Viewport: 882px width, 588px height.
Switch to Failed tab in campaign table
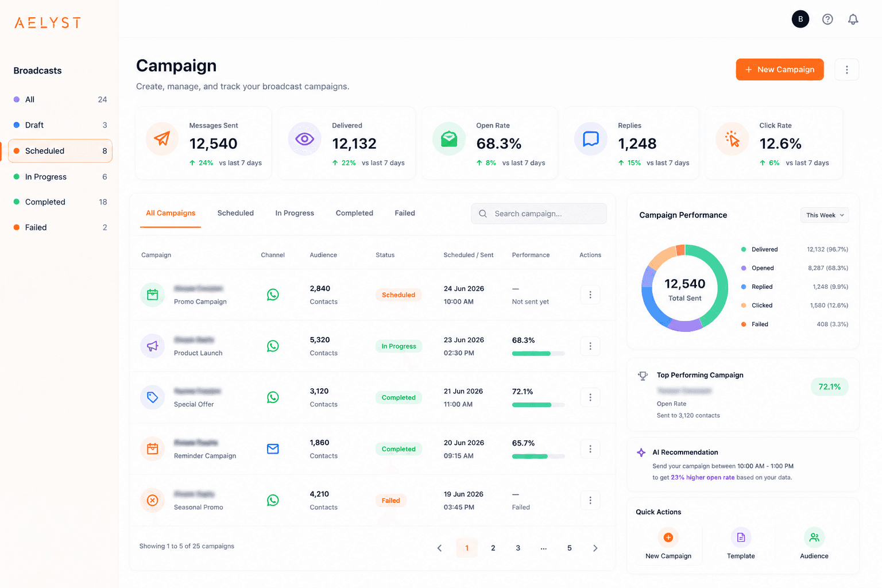point(405,213)
